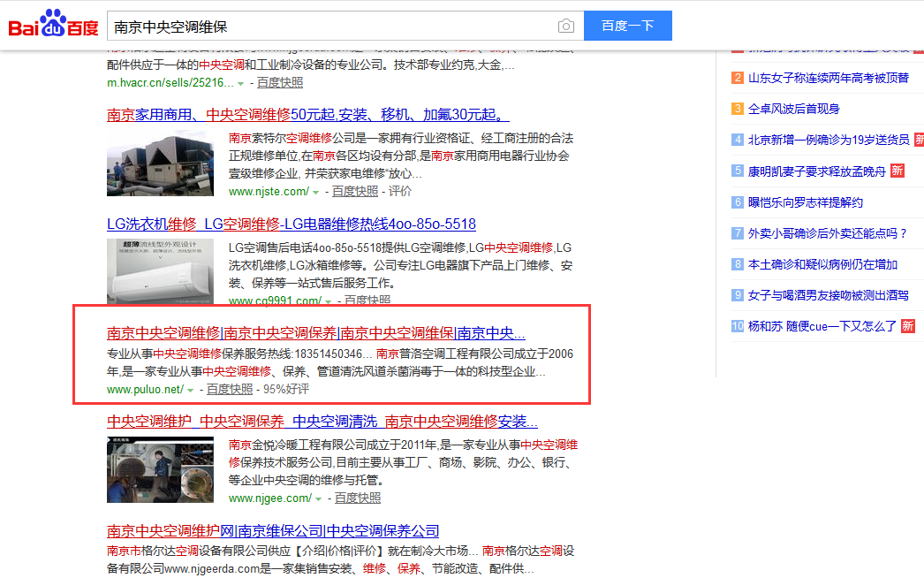This screenshot has width=924, height=578.
Task: Click the number 2 hot search rank badge
Action: click(738, 78)
